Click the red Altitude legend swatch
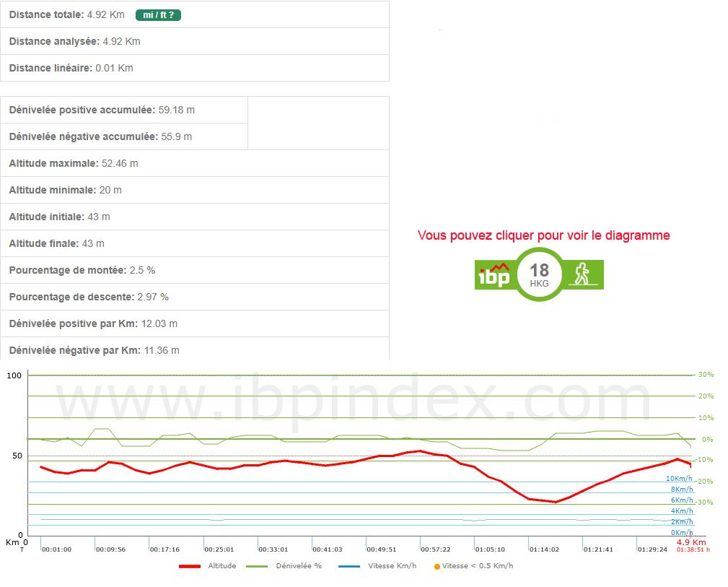728x587 pixels. pos(190,566)
